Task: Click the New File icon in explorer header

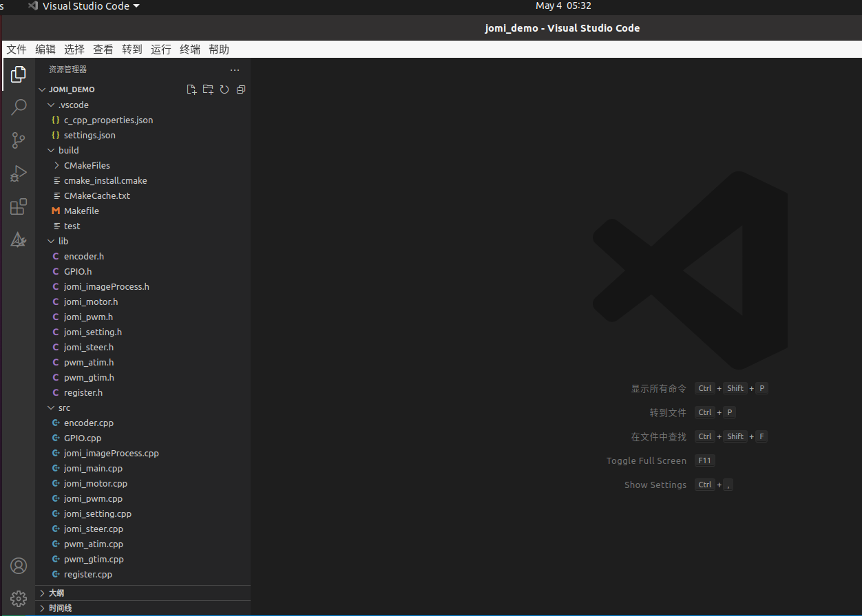Action: click(191, 89)
